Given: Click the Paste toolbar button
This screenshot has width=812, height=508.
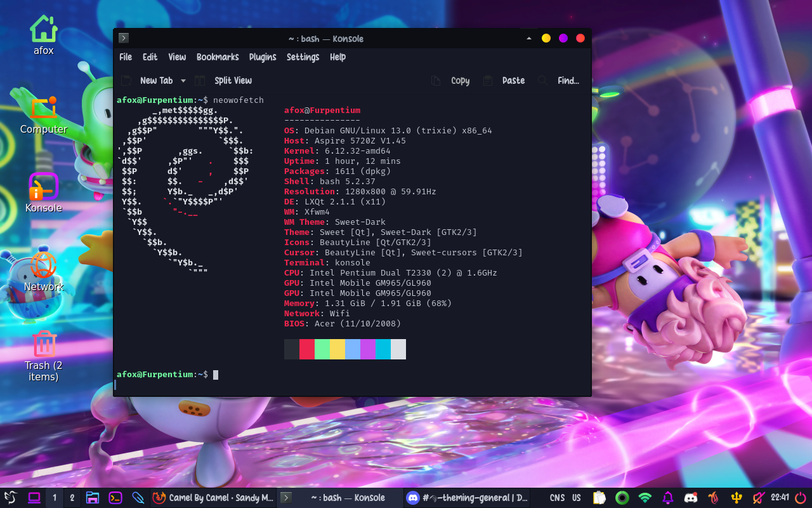Looking at the screenshot, I should tap(504, 81).
